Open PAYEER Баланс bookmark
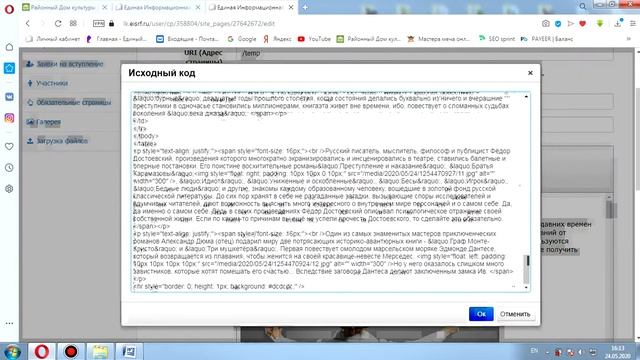The width and height of the screenshot is (640, 360). (x=547, y=39)
